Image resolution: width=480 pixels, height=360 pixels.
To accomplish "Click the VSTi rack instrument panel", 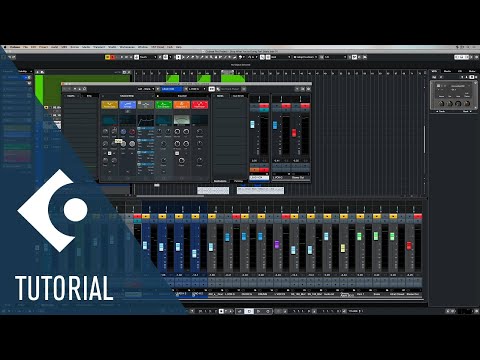I will click(454, 95).
